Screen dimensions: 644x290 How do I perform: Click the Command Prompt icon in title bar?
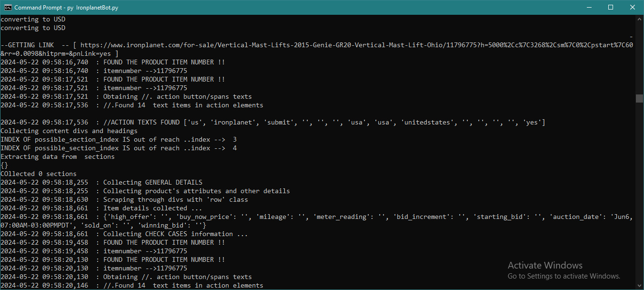point(8,7)
